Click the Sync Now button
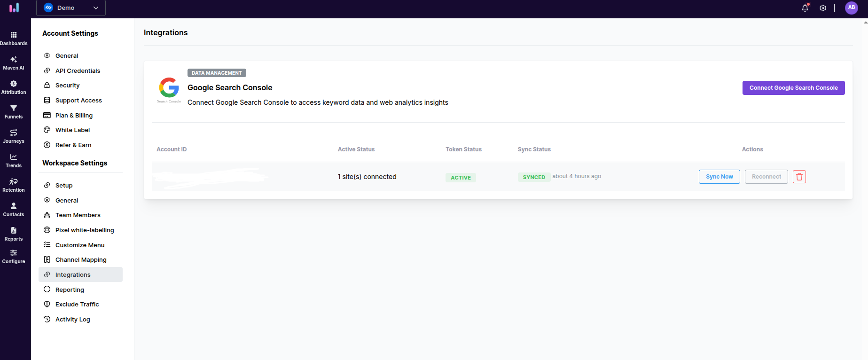The width and height of the screenshot is (868, 360). (719, 177)
